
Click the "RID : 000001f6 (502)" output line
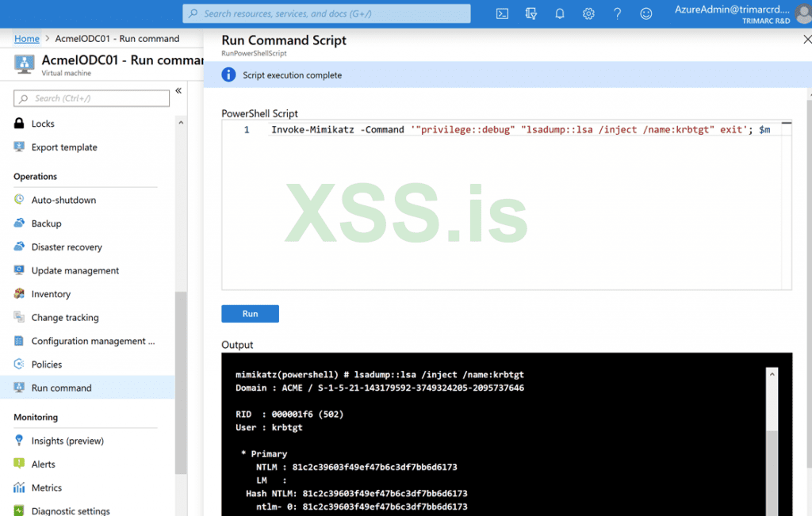point(289,414)
